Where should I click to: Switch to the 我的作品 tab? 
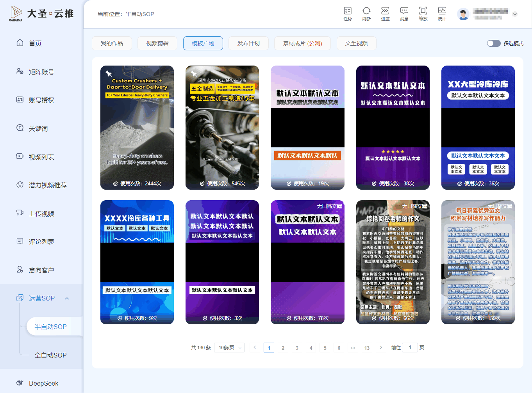[112, 43]
